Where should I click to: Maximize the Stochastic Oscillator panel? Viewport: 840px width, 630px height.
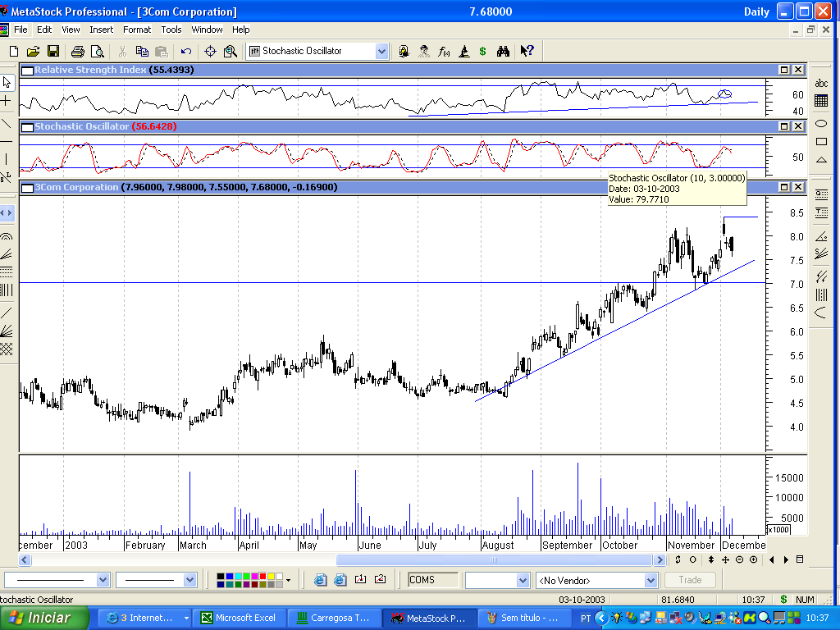point(784,126)
